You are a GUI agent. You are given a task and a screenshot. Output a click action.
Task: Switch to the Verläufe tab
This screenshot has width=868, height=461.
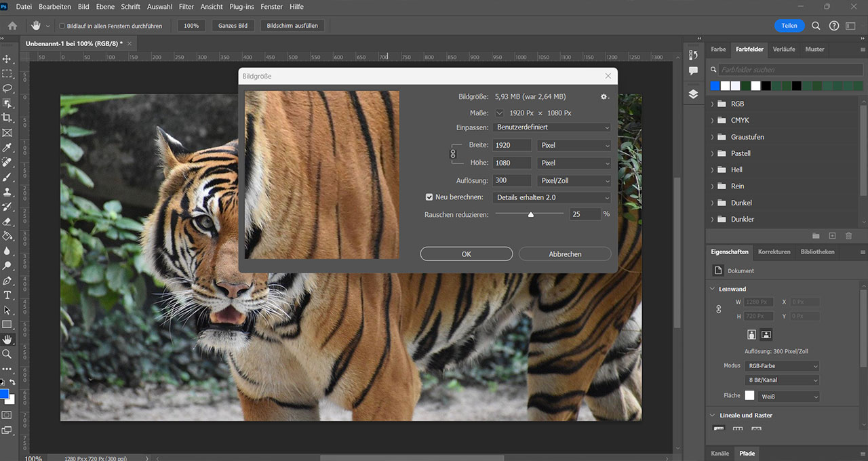pos(783,49)
